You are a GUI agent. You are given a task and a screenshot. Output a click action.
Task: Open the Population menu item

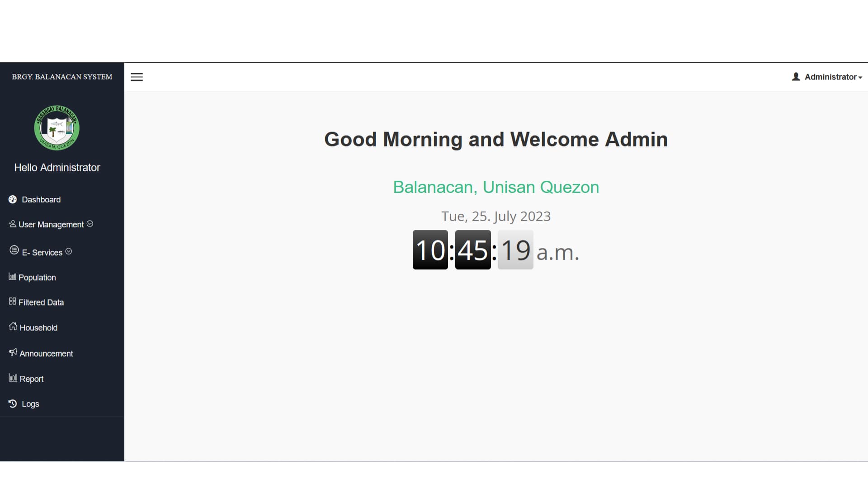(x=37, y=277)
